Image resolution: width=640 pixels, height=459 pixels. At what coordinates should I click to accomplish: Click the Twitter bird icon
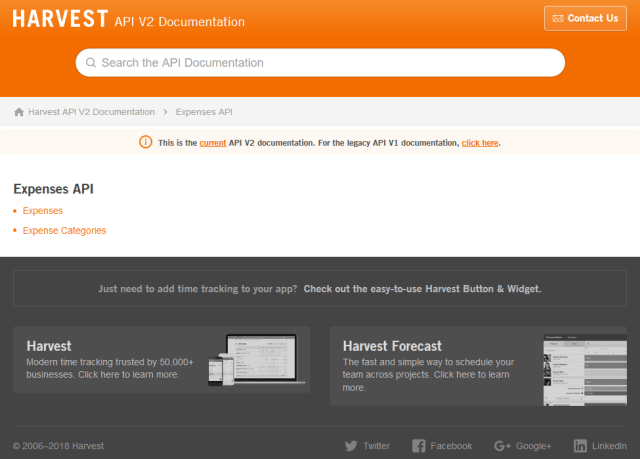click(351, 446)
